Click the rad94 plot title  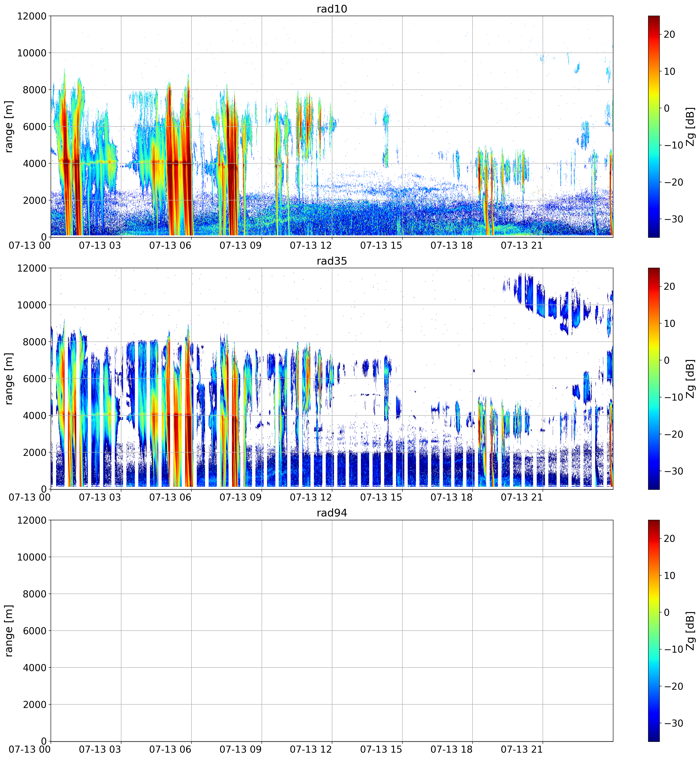[x=332, y=513]
